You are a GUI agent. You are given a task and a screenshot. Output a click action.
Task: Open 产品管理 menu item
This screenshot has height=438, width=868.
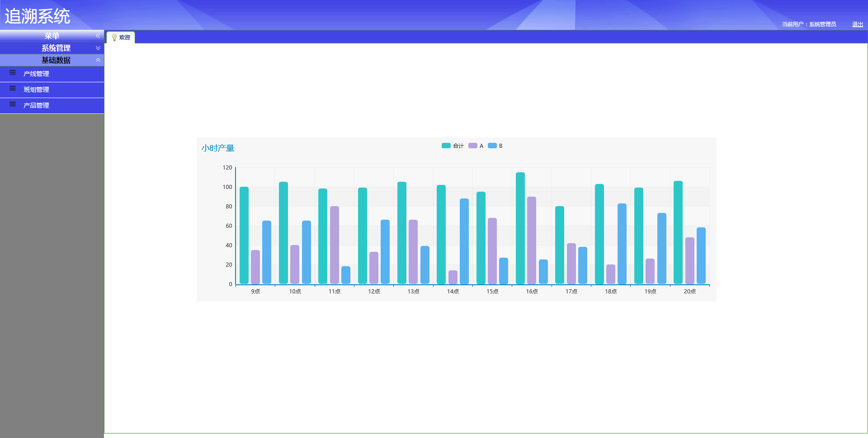tap(52, 106)
